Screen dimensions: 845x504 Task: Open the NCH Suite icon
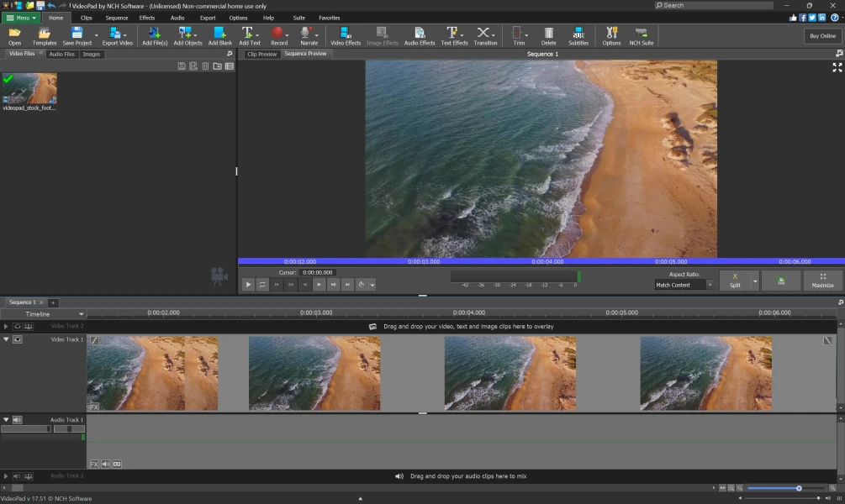click(x=642, y=35)
